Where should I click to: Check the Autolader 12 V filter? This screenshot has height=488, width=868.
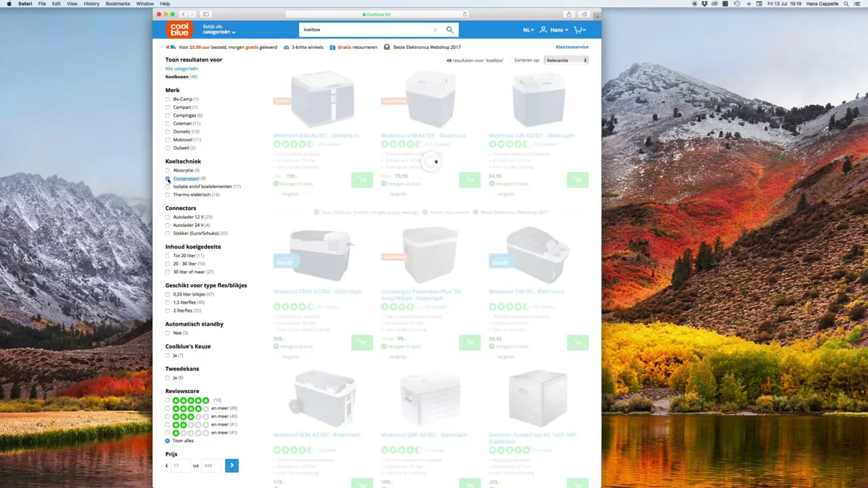point(167,218)
